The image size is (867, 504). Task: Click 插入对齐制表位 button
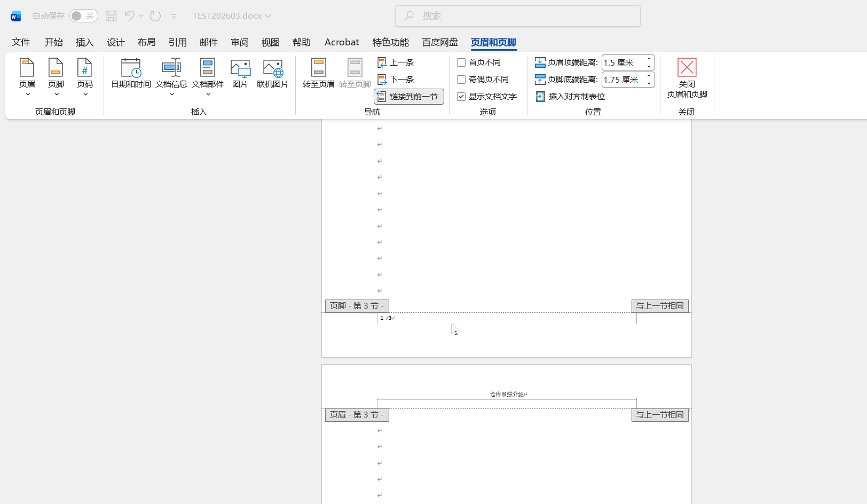(x=570, y=97)
